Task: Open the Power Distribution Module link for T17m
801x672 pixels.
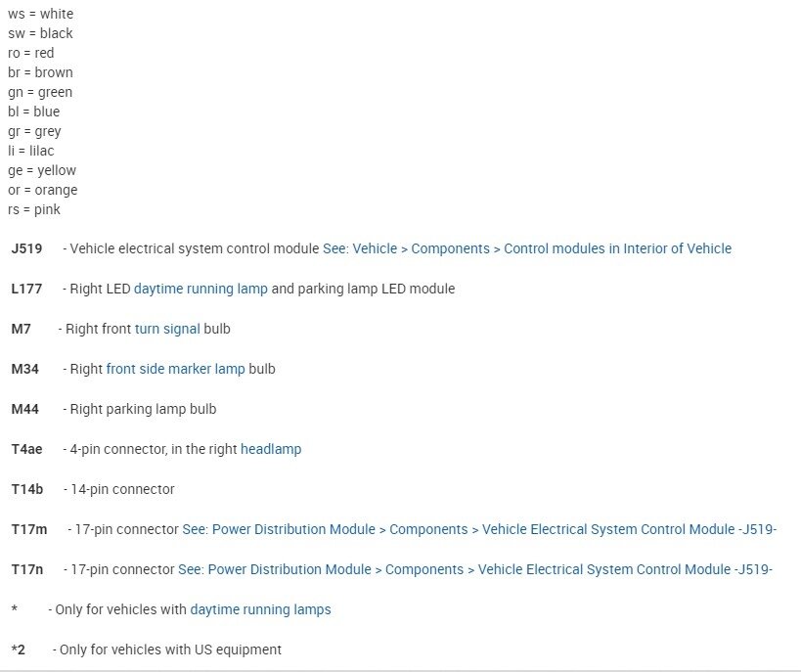Action: pos(479,529)
